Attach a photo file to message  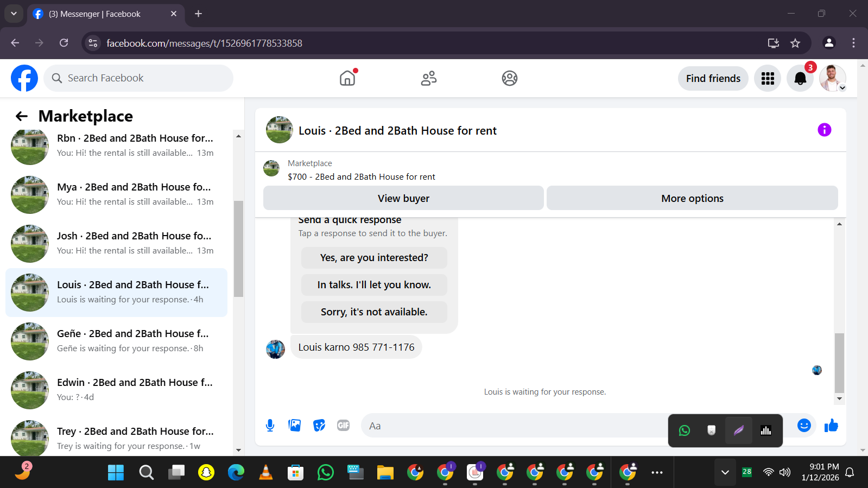295,426
